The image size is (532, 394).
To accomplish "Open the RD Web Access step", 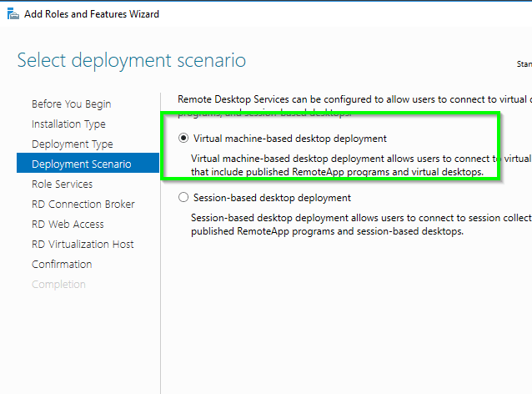I will 68,225.
